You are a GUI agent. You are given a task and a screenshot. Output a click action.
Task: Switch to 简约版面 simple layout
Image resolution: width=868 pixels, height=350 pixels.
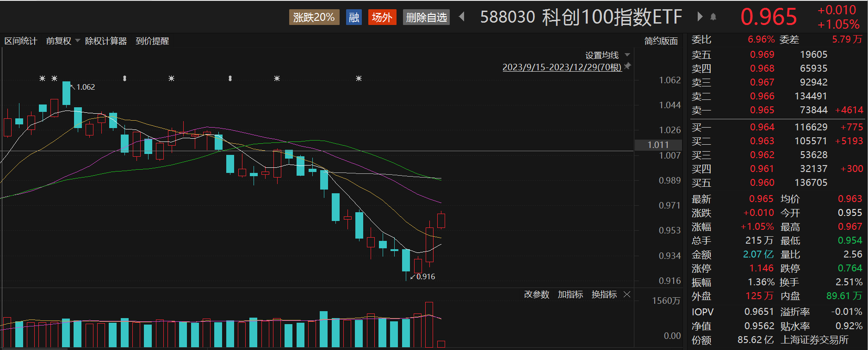(661, 41)
